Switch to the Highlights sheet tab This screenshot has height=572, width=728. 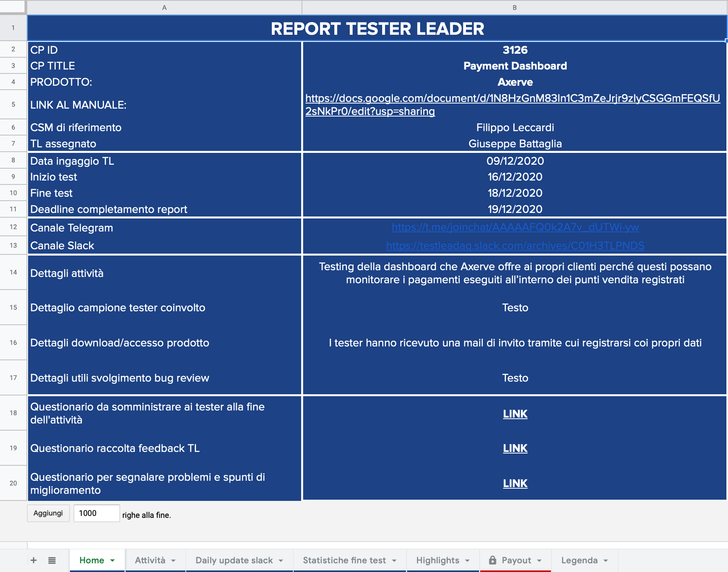[x=438, y=560]
